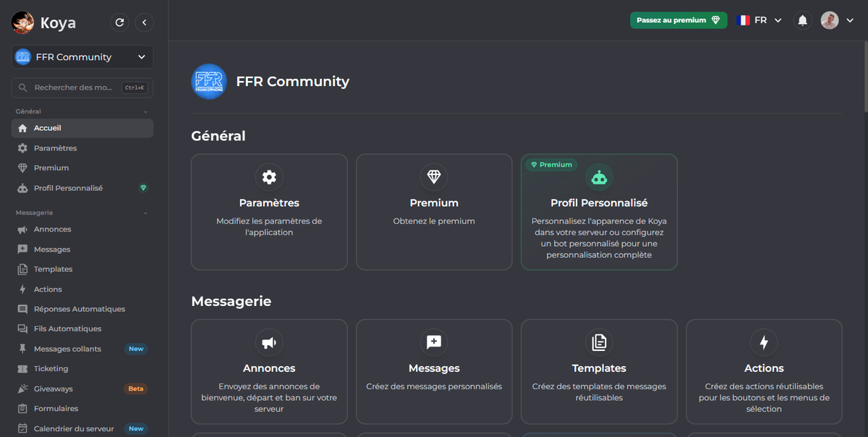Click the Beta badge on Giveaways
The width and height of the screenshot is (868, 437).
136,389
